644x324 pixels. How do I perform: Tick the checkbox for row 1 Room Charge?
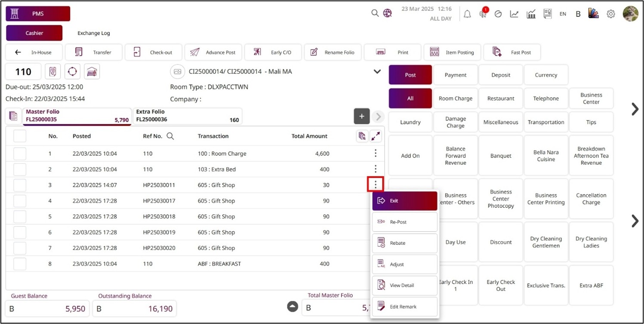point(20,154)
